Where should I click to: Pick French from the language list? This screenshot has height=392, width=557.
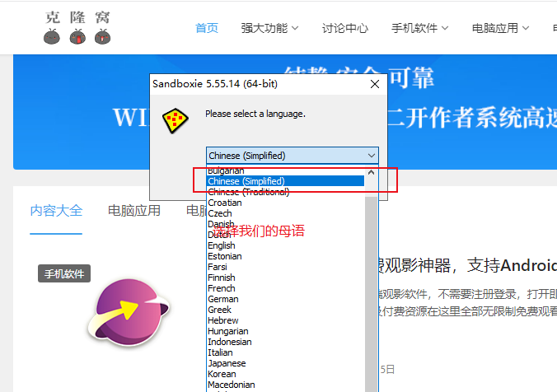pos(286,288)
